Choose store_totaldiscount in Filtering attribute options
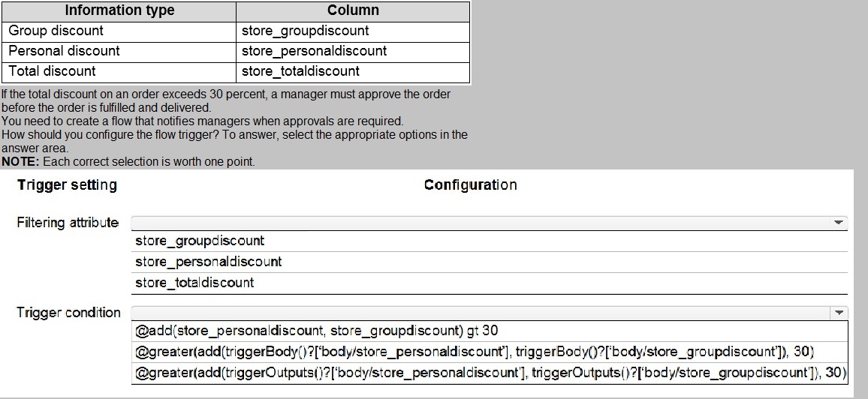Viewport: 868px width, 399px height. pos(194,283)
